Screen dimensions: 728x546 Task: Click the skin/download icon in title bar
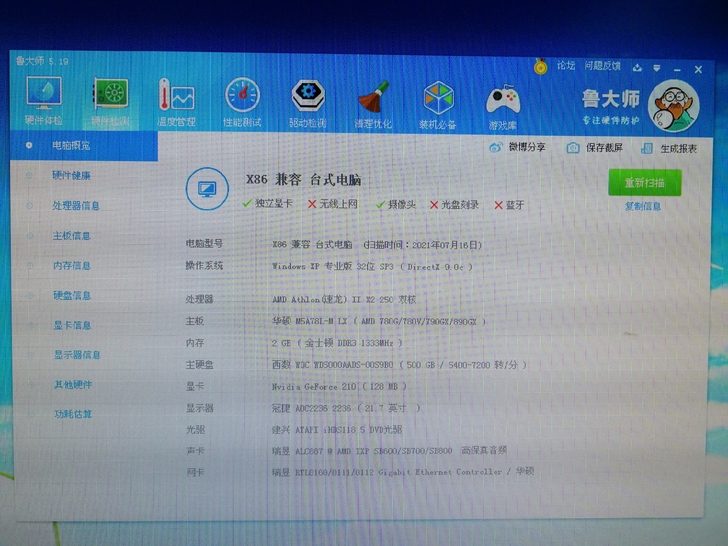(637, 68)
